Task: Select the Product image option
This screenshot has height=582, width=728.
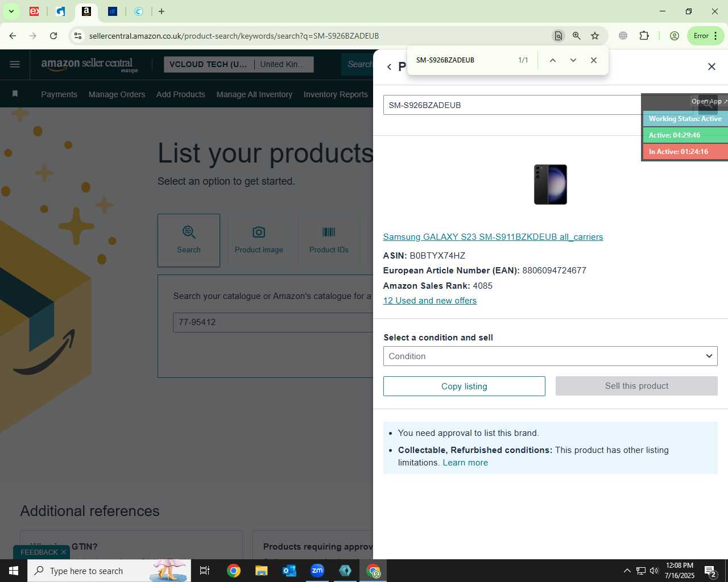Action: (x=259, y=240)
